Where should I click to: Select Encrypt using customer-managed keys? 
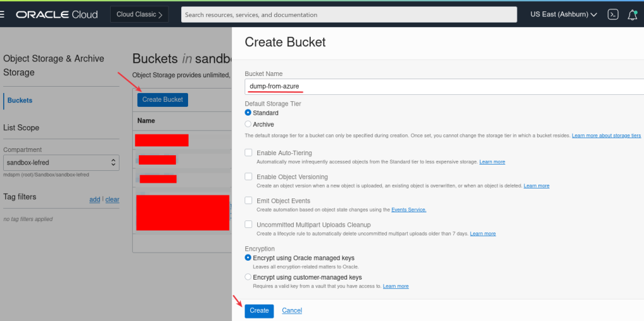[248, 277]
